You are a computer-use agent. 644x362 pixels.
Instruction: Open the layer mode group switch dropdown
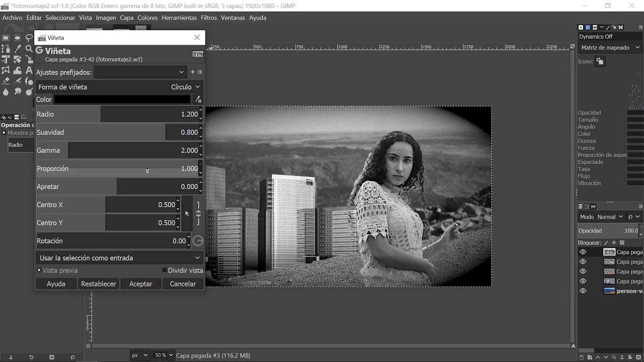tap(634, 217)
